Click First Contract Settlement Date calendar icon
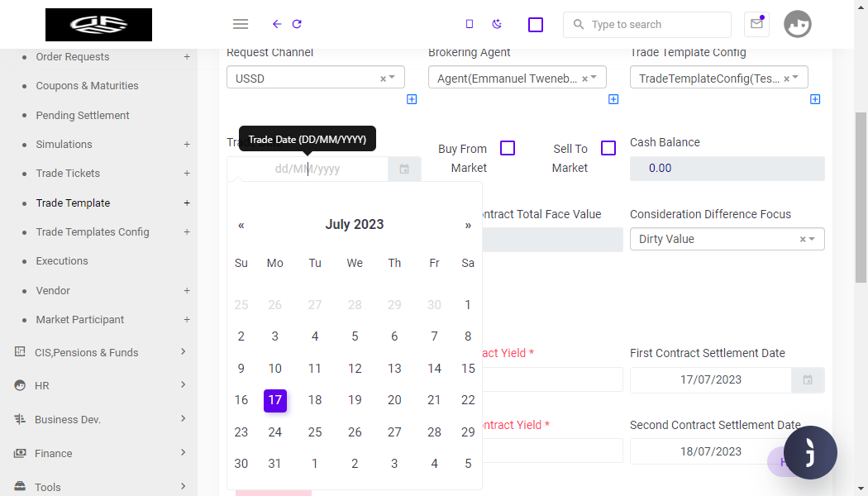This screenshot has width=868, height=496. point(808,379)
